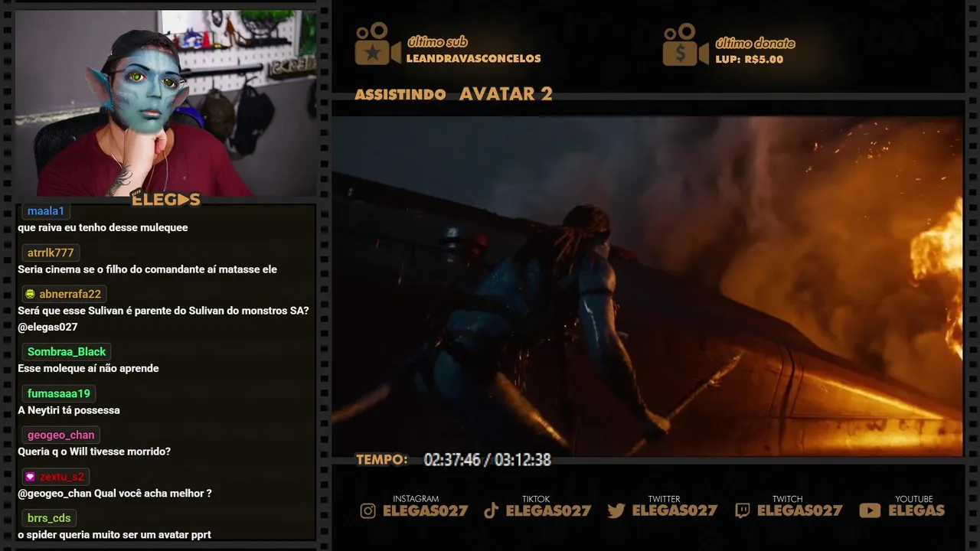
Task: Click the Instagram ELEGAS027 handle
Action: coord(425,510)
